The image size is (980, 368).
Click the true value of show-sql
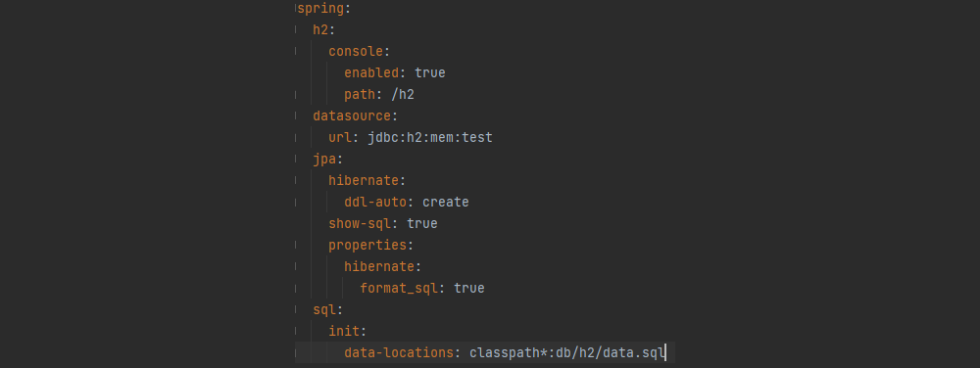[421, 223]
